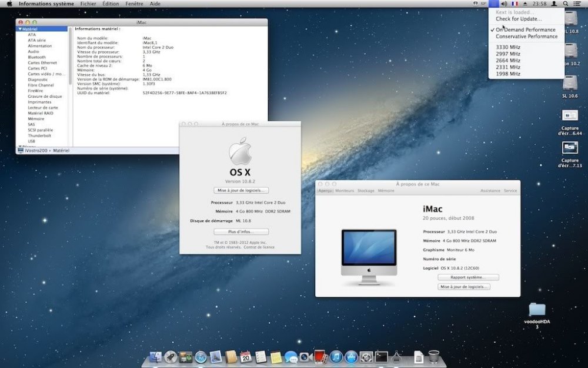Open the Apple menu
The width and height of the screenshot is (588, 368).
[9, 4]
